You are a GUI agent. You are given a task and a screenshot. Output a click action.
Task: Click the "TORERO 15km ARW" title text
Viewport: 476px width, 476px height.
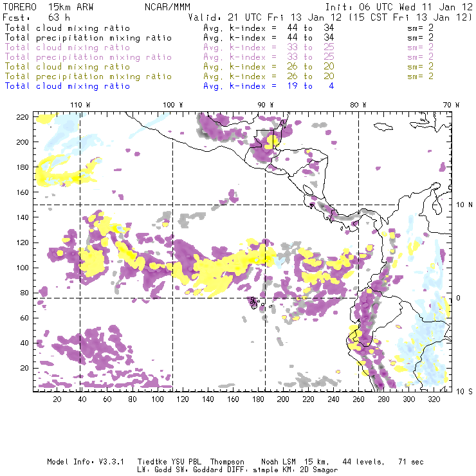click(48, 7)
